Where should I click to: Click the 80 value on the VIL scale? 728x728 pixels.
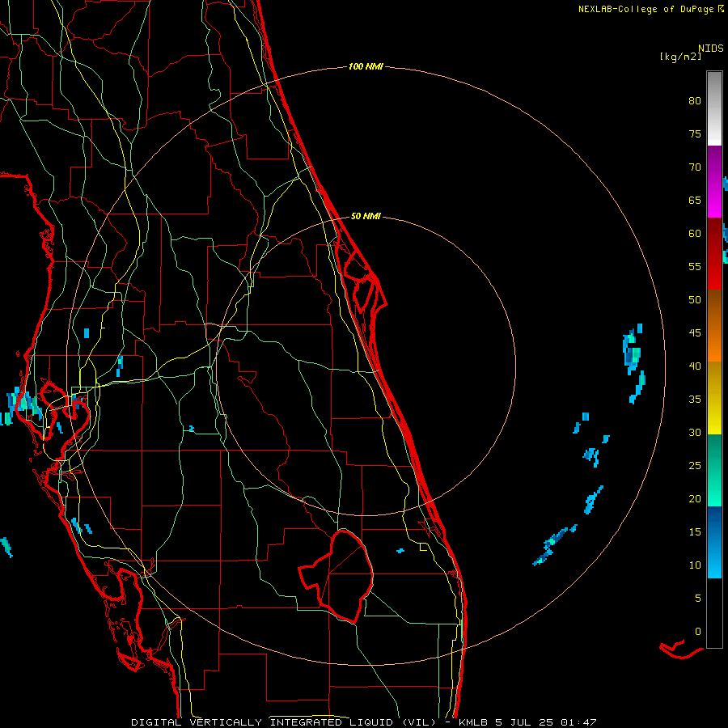click(x=695, y=101)
